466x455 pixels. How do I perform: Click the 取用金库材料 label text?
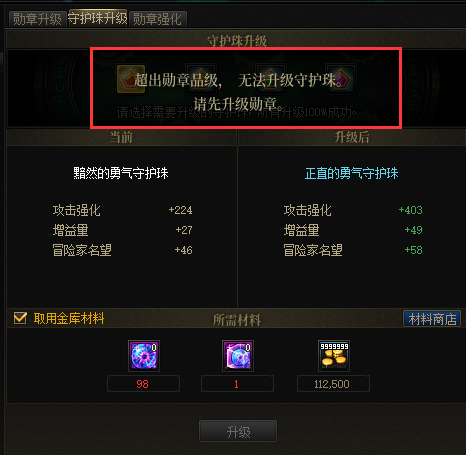pos(69,318)
